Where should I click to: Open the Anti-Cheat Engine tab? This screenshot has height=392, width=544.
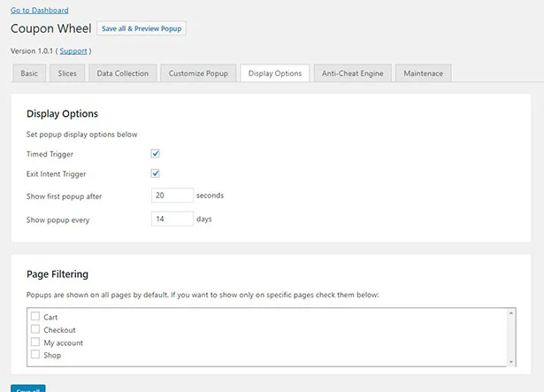coord(352,73)
